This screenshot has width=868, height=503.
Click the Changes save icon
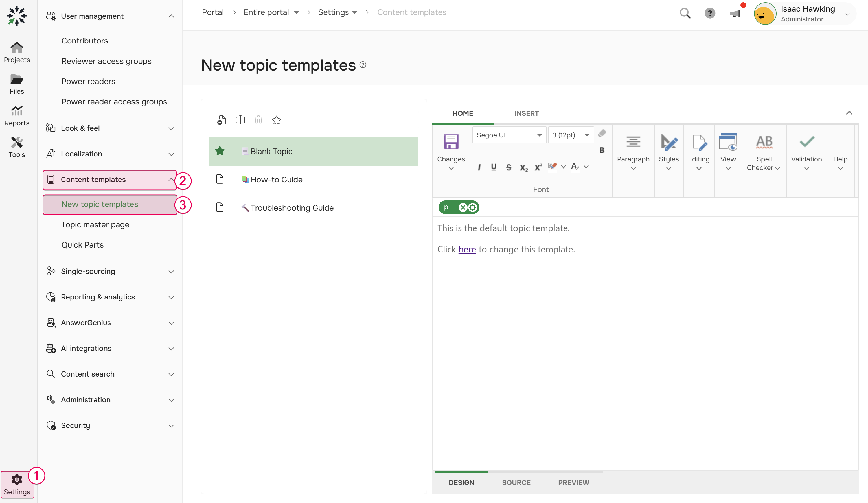(451, 142)
